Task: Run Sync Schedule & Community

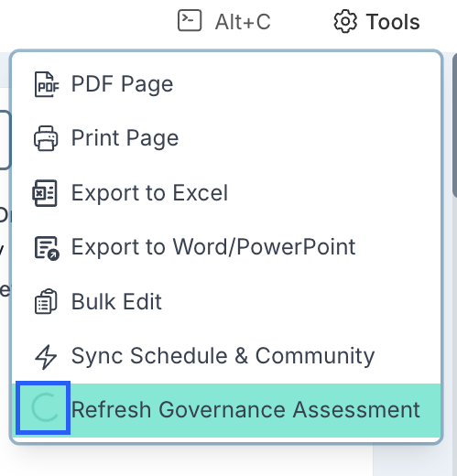Action: [226, 356]
